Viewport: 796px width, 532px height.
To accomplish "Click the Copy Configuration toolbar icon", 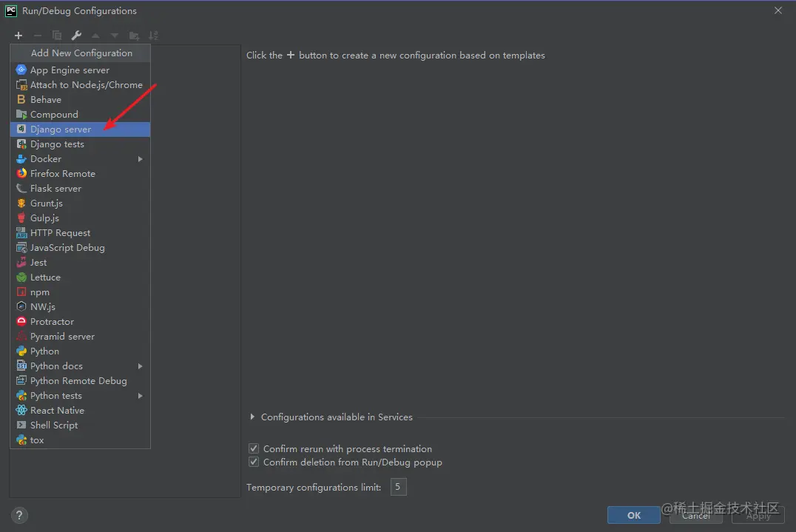I will click(57, 36).
